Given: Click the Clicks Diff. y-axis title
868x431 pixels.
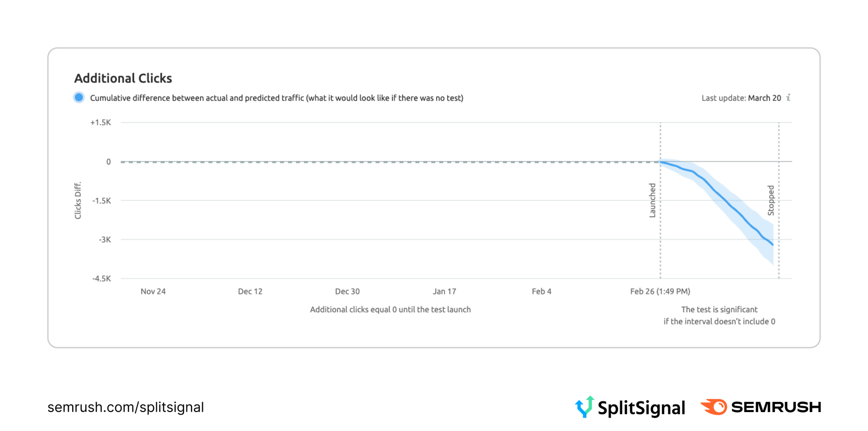Looking at the screenshot, I should pyautogui.click(x=78, y=200).
